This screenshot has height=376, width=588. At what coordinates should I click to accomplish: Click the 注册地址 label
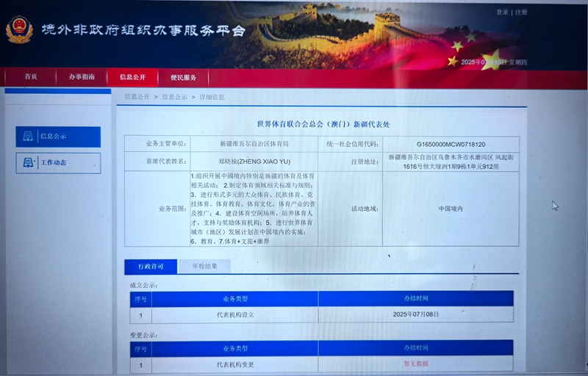coord(365,162)
